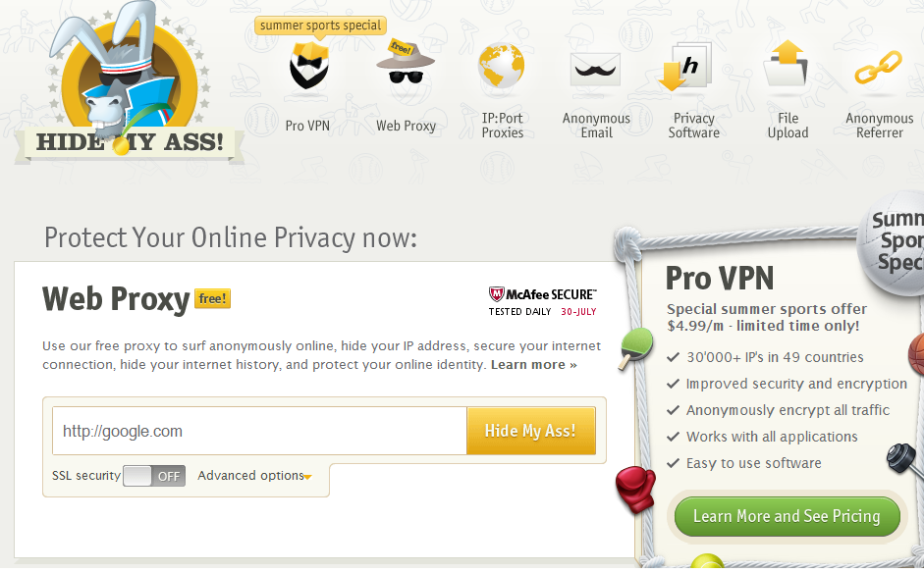Click the summer sports special tag
This screenshot has height=573, width=924.
tap(320, 26)
